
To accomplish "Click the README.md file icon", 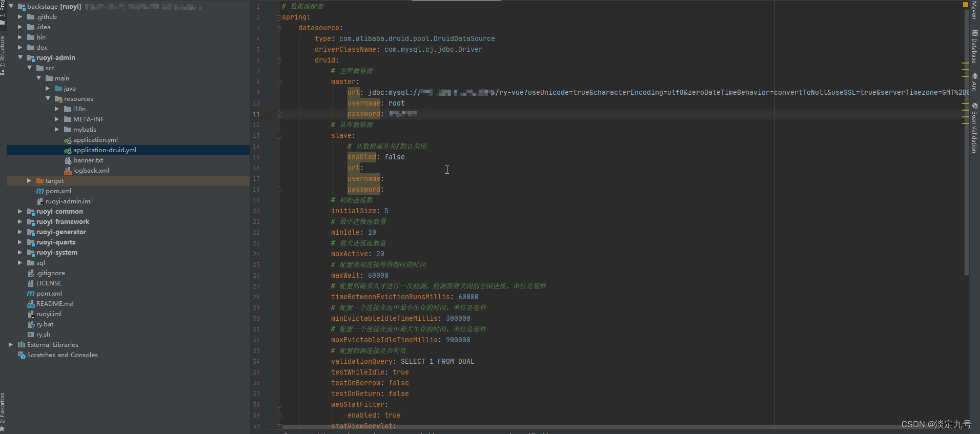I will pyautogui.click(x=31, y=304).
